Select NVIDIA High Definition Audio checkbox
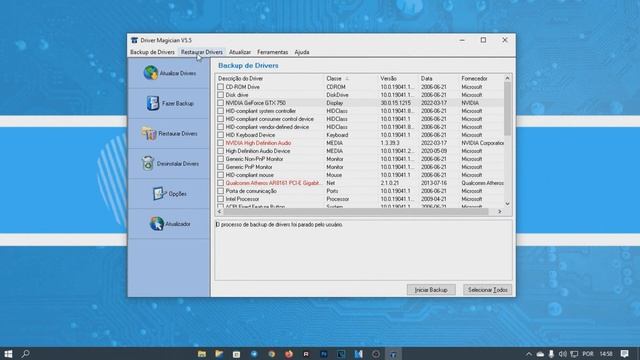The width and height of the screenshot is (640, 360). (221, 143)
